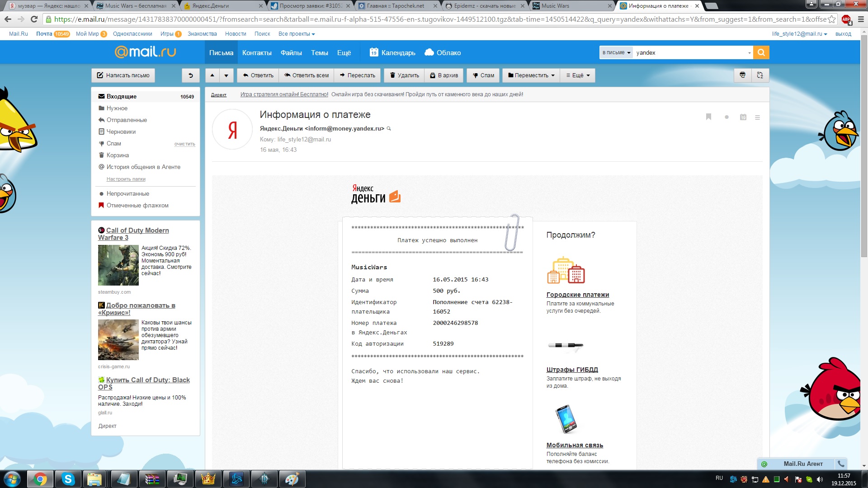Open the Paint app in the taskbar
Image resolution: width=868 pixels, height=488 pixels.
pos(292,479)
